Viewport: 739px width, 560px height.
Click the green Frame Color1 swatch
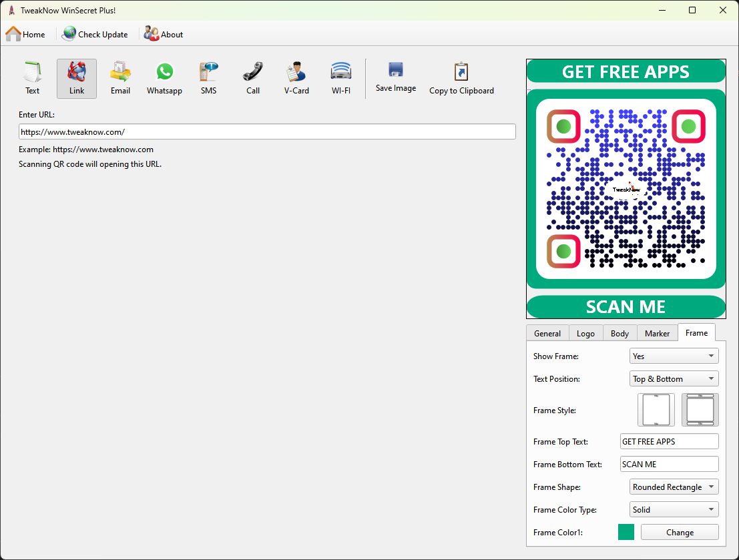click(626, 532)
